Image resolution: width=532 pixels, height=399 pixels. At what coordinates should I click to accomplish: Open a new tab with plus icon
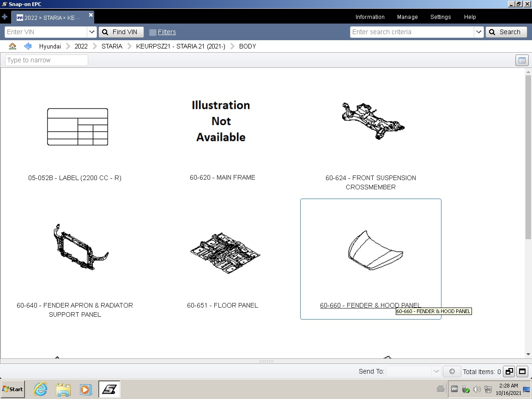click(x=5, y=17)
